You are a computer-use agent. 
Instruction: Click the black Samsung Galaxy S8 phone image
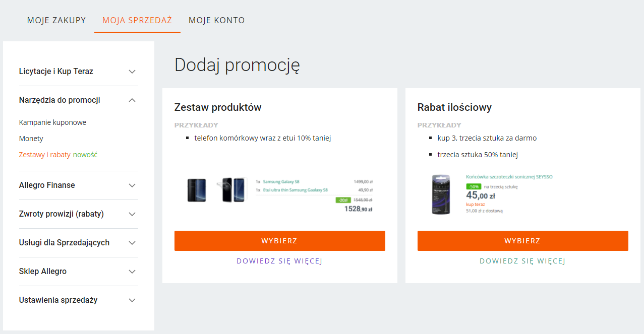(197, 190)
